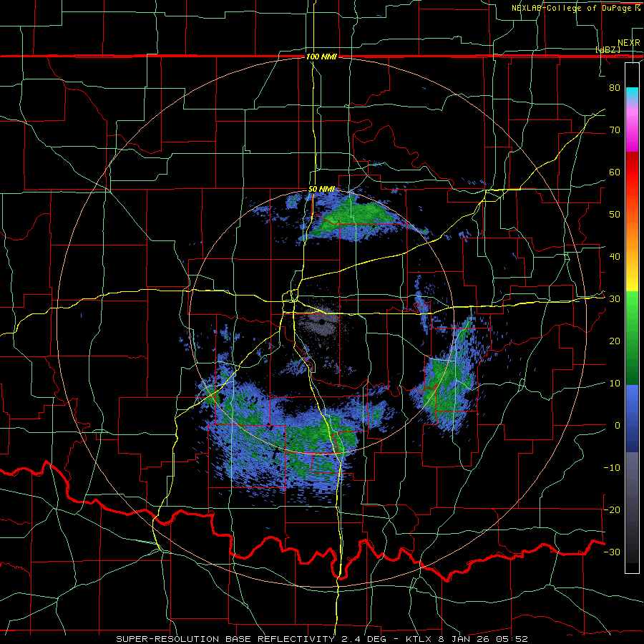Click the 0 value on the dBZ scale
Image resolution: width=644 pixels, height=644 pixels.
click(x=618, y=426)
